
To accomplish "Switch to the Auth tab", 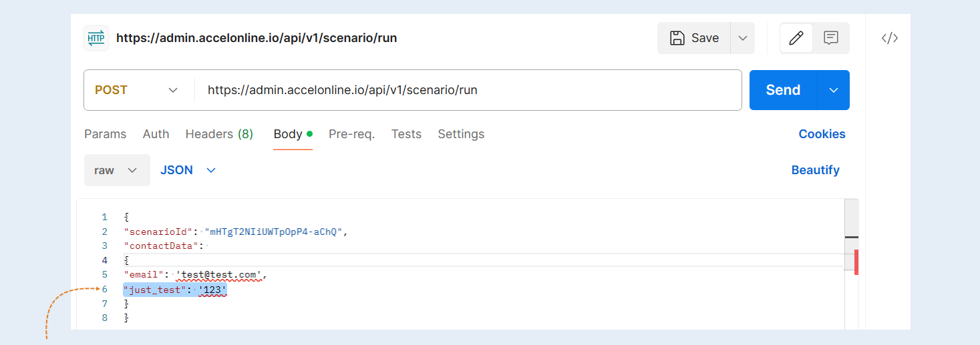I will 156,134.
